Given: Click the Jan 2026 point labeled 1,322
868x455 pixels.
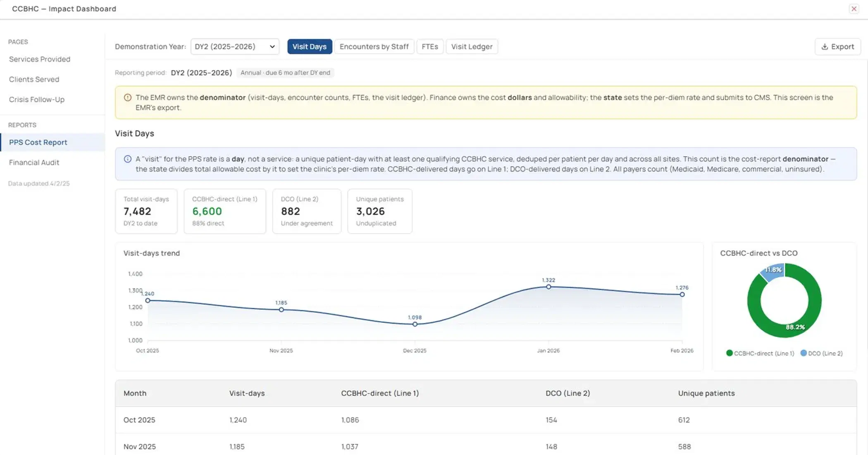Looking at the screenshot, I should point(548,287).
